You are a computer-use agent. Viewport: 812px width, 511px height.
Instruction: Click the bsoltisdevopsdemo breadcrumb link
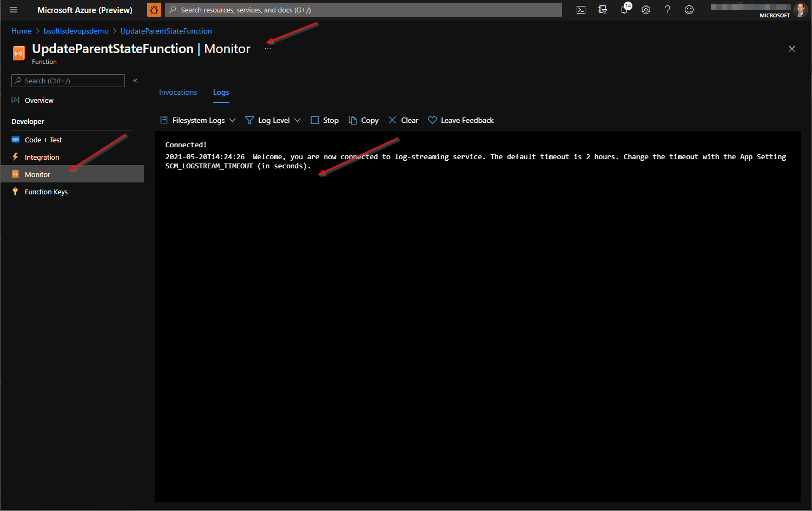click(76, 31)
